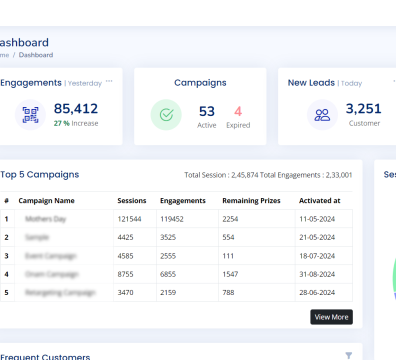Click the Yesterday label on Engagements card

point(85,83)
